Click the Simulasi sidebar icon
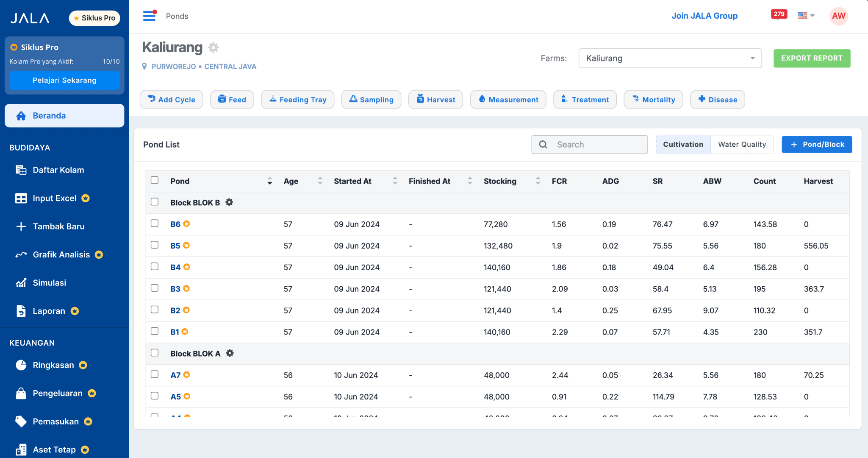The height and width of the screenshot is (458, 868). (x=21, y=283)
